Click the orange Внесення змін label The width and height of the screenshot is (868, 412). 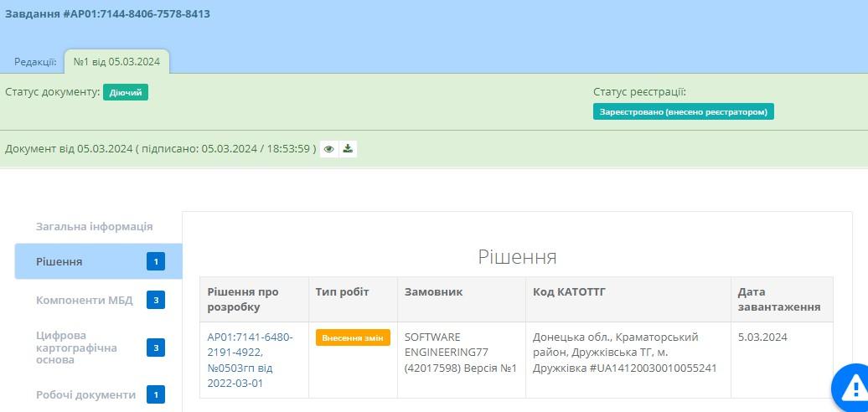pyautogui.click(x=353, y=337)
